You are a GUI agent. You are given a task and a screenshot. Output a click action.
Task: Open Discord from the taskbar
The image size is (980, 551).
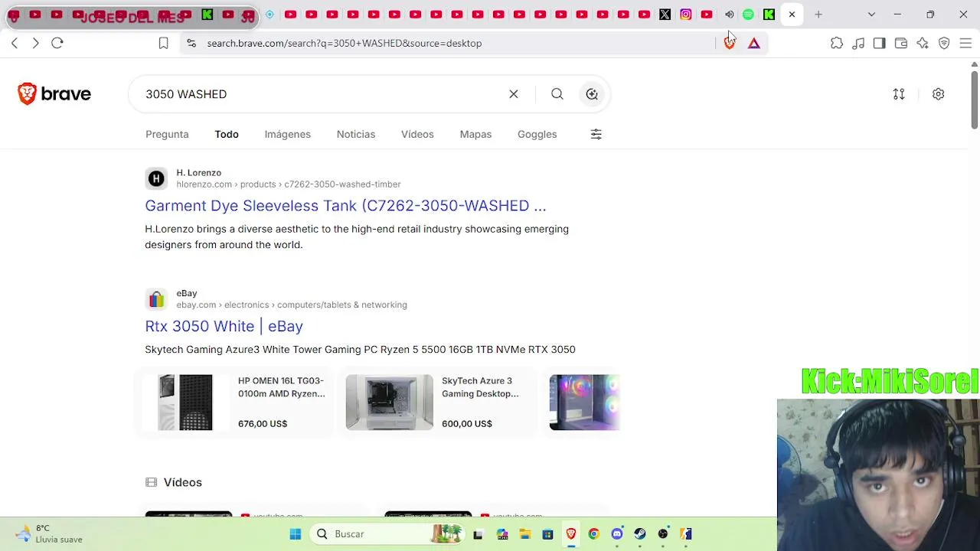click(617, 534)
